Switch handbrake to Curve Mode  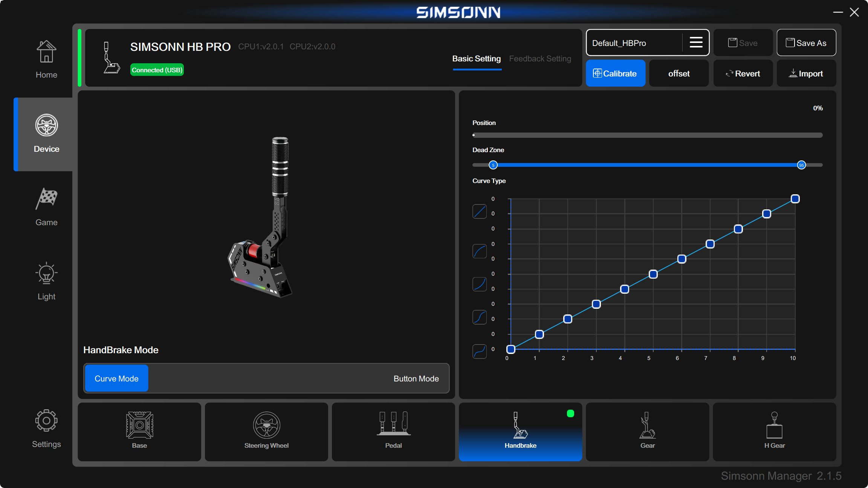(x=116, y=378)
